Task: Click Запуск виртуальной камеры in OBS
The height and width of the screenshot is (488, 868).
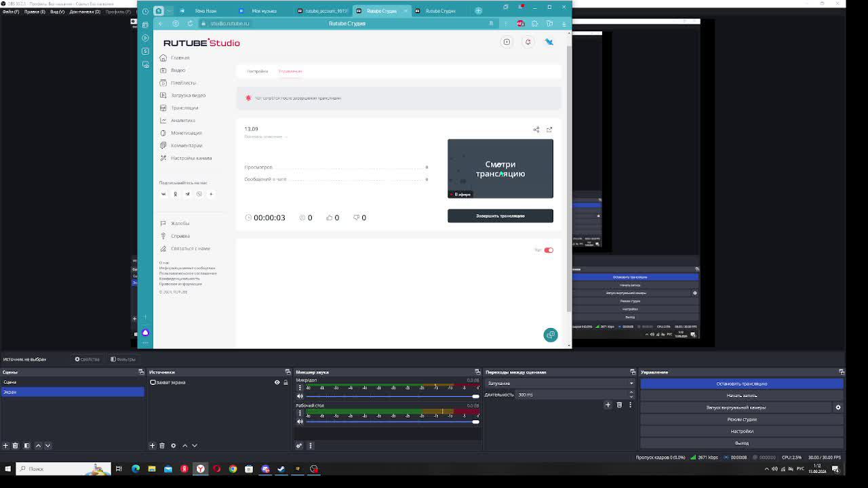Action: [x=736, y=407]
